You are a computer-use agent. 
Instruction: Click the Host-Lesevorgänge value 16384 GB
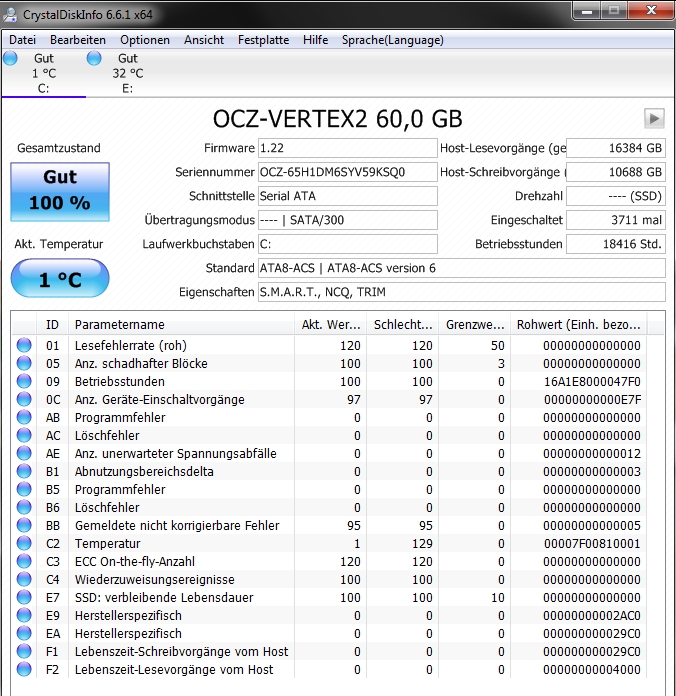tap(616, 148)
